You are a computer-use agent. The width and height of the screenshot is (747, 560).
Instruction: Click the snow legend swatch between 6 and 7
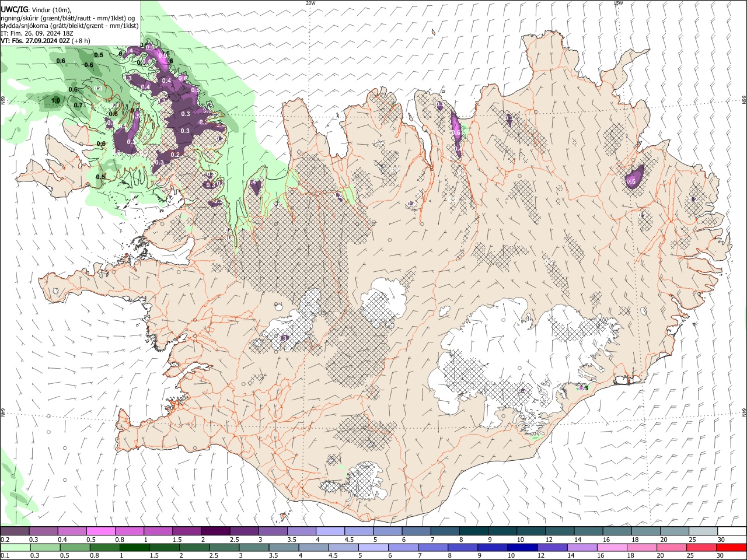[416, 531]
